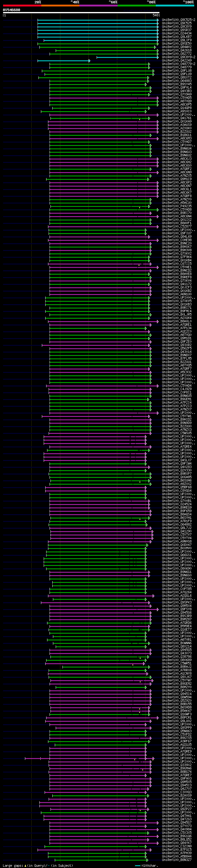Select the UniRef100_C0HE98 label
The height and width of the screenshot is (868, 197).
point(177,240)
